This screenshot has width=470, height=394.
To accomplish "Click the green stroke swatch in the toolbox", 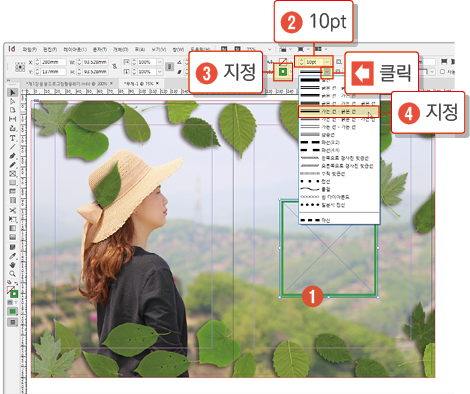I will click(x=14, y=294).
